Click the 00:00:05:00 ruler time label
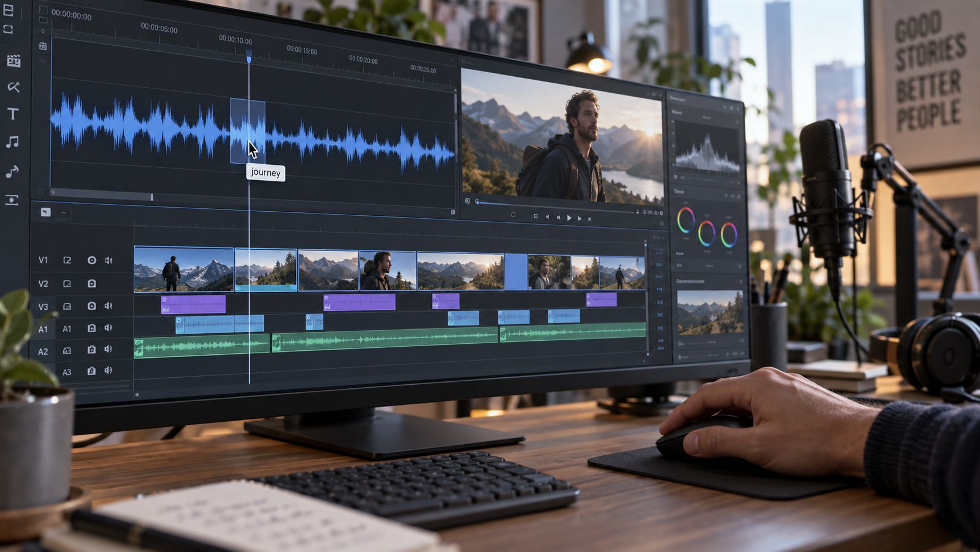Screen dimensions: 980x552 pos(159,28)
